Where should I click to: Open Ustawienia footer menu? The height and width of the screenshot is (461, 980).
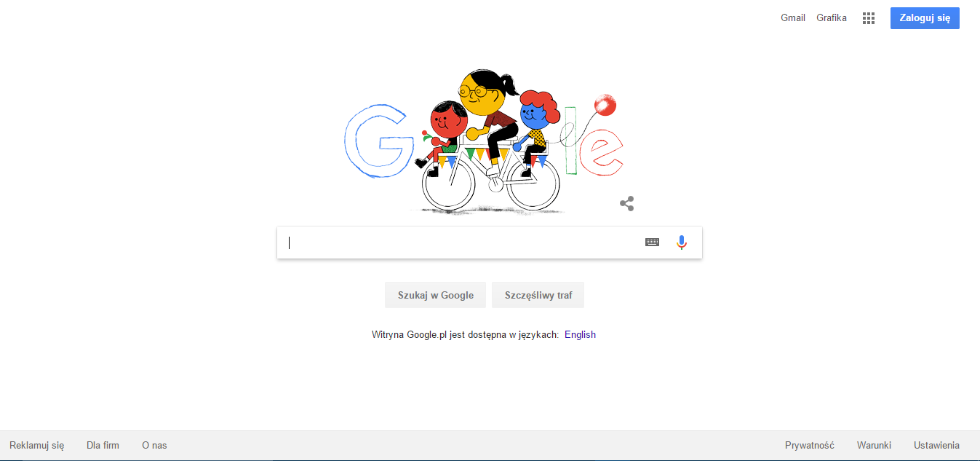[936, 446]
